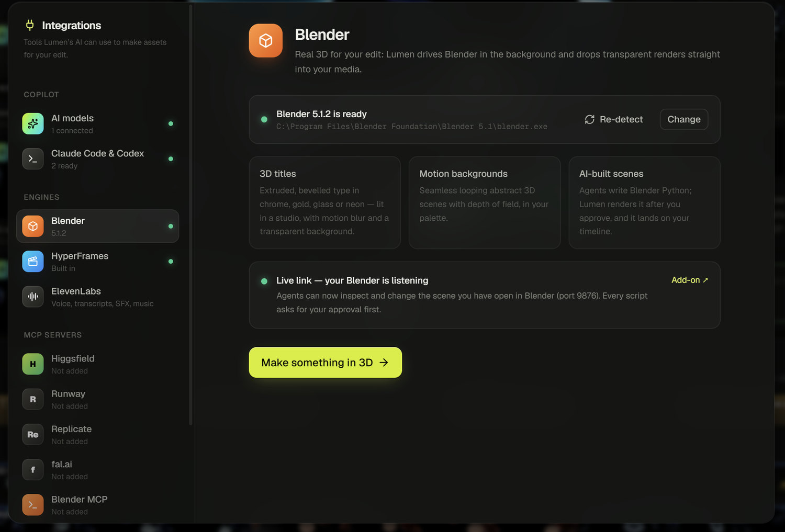Image resolution: width=785 pixels, height=532 pixels.
Task: Click the Re-detect button
Action: pyautogui.click(x=614, y=119)
